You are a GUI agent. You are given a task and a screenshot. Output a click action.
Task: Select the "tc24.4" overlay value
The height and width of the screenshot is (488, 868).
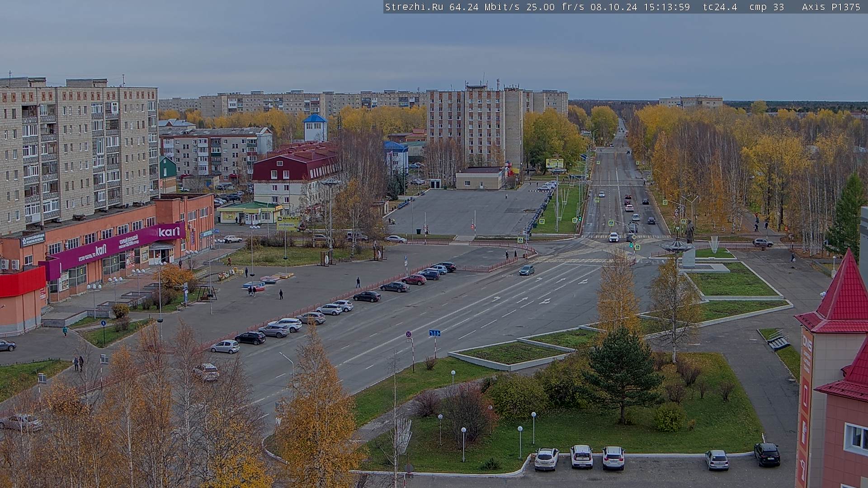click(x=720, y=7)
